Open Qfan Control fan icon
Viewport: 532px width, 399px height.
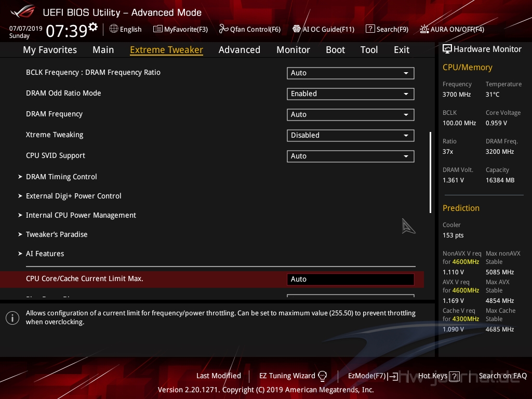(223, 29)
